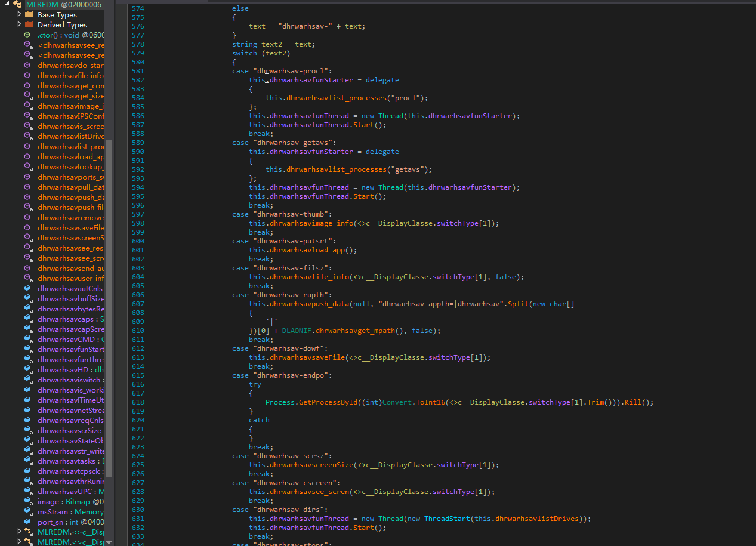The image size is (756, 546).
Task: Collapse the MLREDM class node
Action: 7,4
